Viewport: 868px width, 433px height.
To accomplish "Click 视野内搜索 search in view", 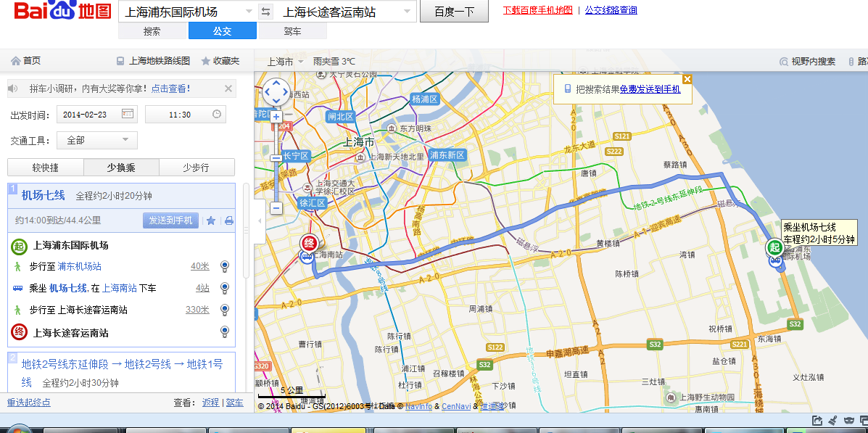I will coord(808,62).
